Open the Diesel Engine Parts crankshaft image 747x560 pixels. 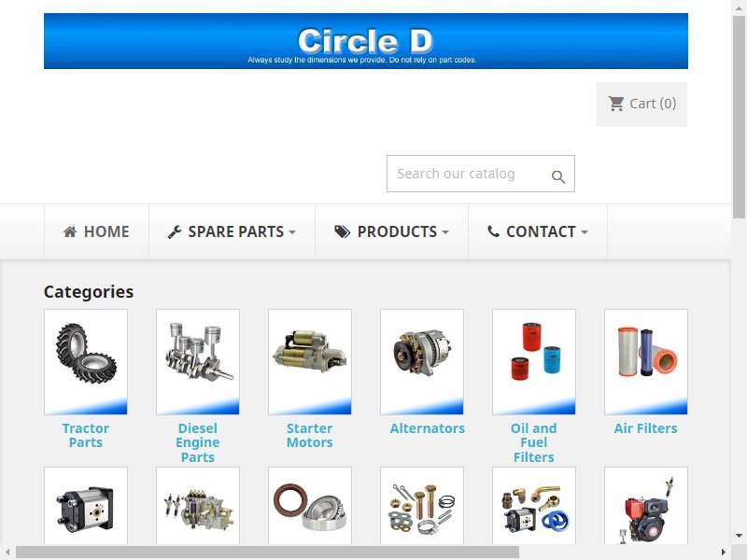coord(198,362)
